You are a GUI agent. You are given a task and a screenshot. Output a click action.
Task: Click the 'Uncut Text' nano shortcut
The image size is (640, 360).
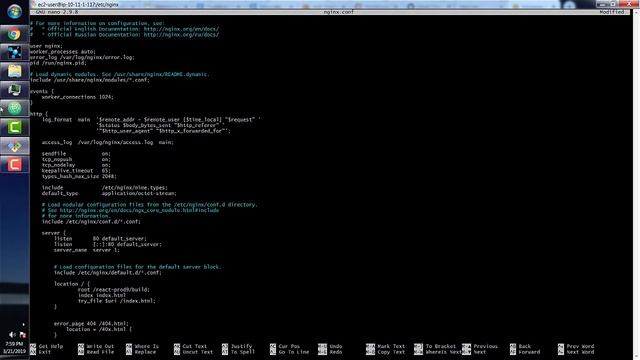pos(198,352)
